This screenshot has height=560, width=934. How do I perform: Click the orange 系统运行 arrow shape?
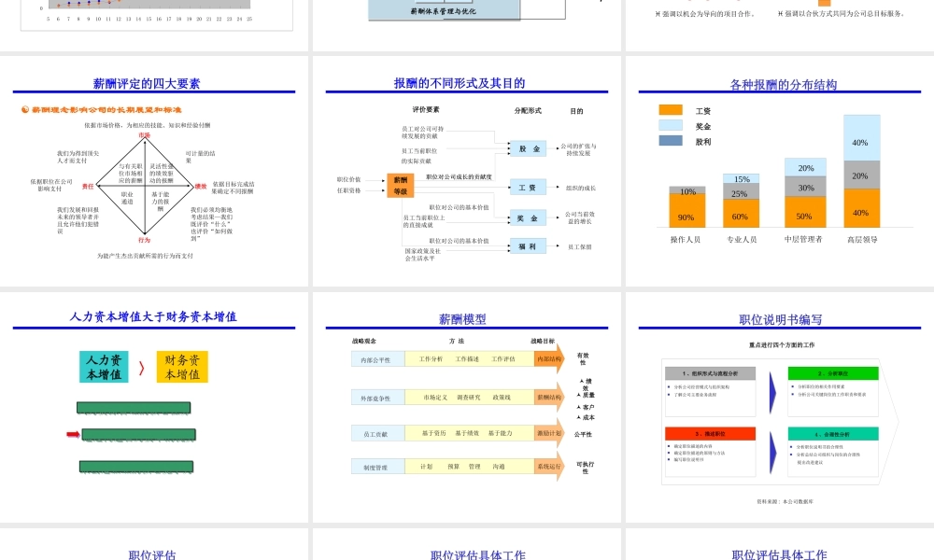[549, 467]
